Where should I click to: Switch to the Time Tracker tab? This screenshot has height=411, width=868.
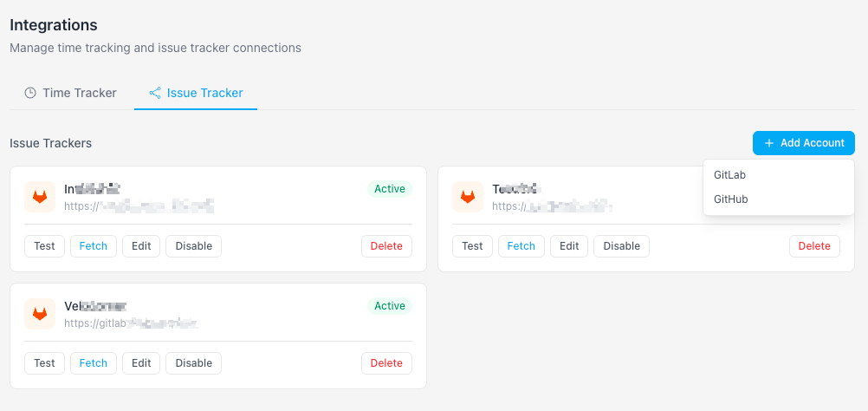70,93
